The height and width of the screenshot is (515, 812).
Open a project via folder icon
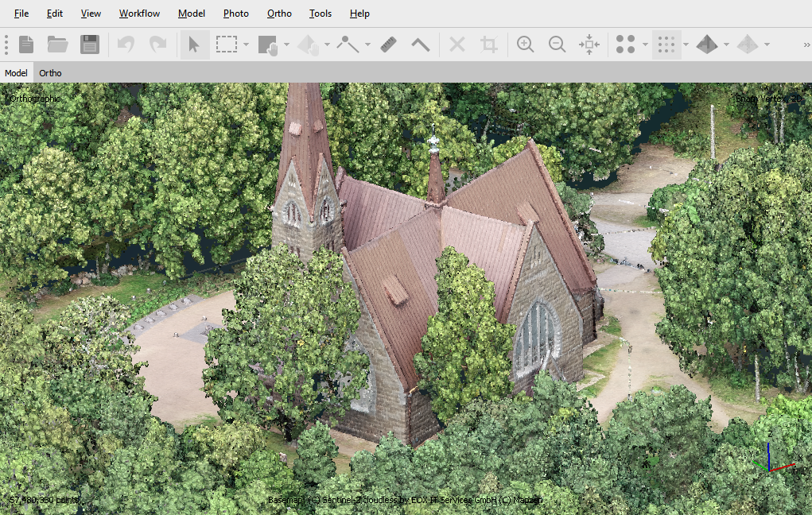pos(57,45)
